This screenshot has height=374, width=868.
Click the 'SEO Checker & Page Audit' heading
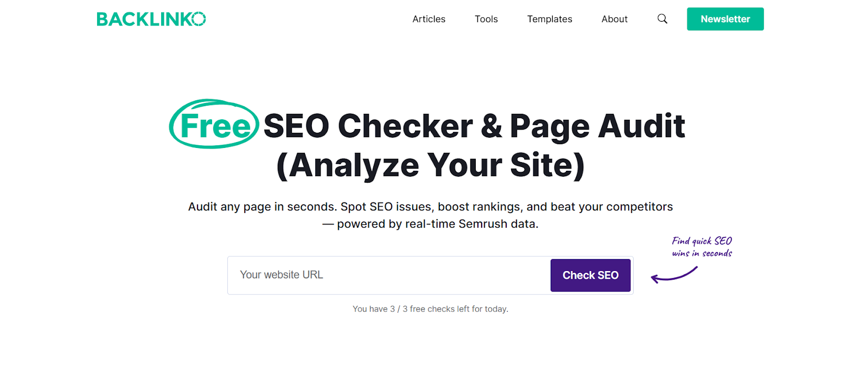pyautogui.click(x=473, y=126)
